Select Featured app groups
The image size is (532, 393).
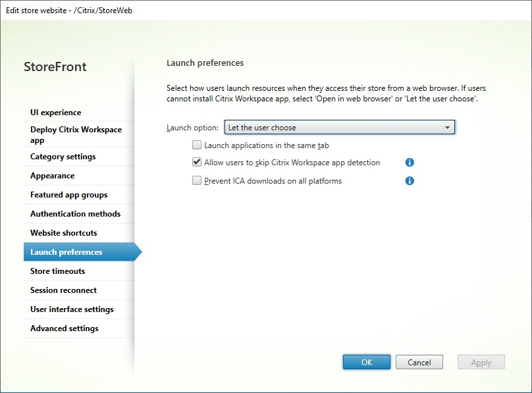click(x=68, y=194)
